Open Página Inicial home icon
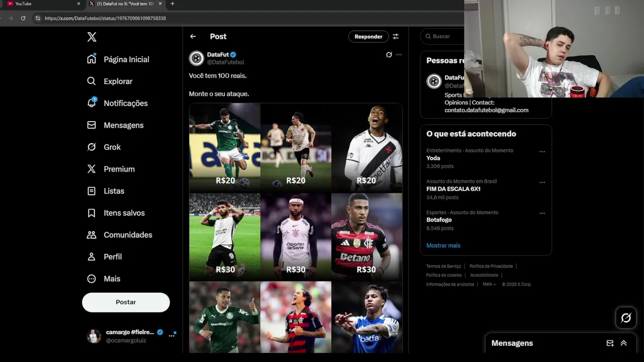The image size is (644, 362). [92, 59]
